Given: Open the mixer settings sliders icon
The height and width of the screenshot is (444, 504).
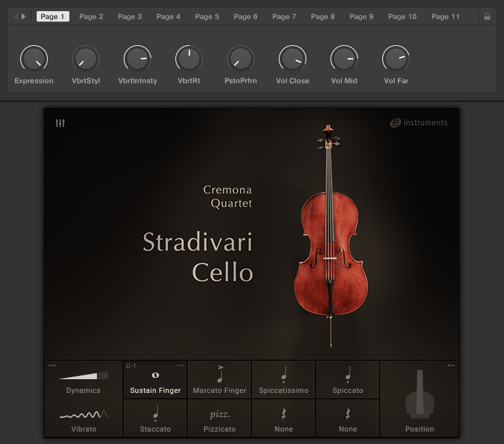Looking at the screenshot, I should (x=60, y=123).
